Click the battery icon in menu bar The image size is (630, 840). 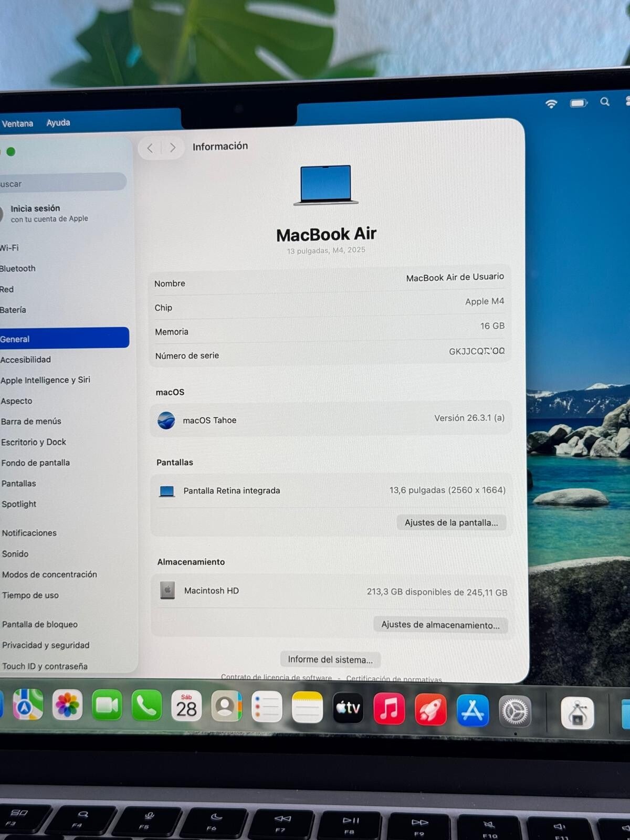tap(579, 103)
